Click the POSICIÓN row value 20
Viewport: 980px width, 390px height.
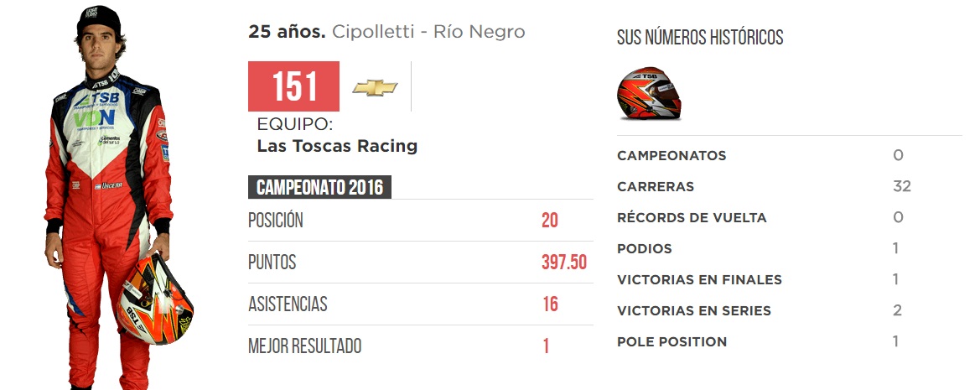pyautogui.click(x=550, y=221)
